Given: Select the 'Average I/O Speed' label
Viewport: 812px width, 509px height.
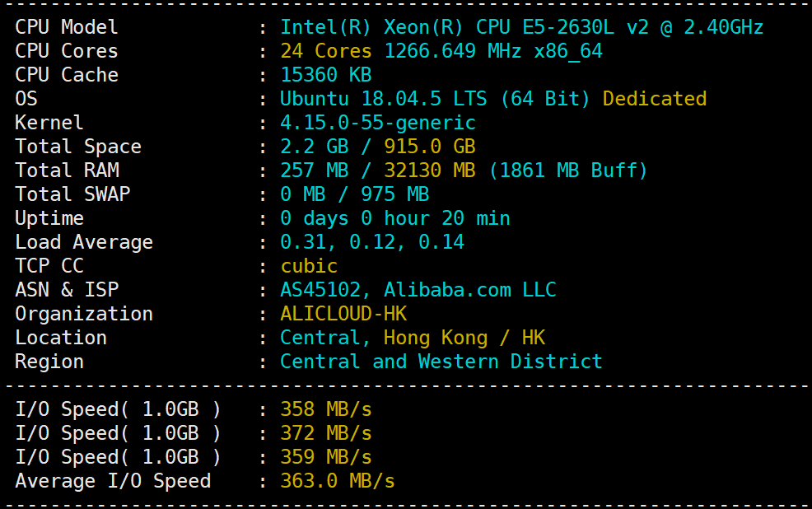Looking at the screenshot, I should tap(113, 482).
